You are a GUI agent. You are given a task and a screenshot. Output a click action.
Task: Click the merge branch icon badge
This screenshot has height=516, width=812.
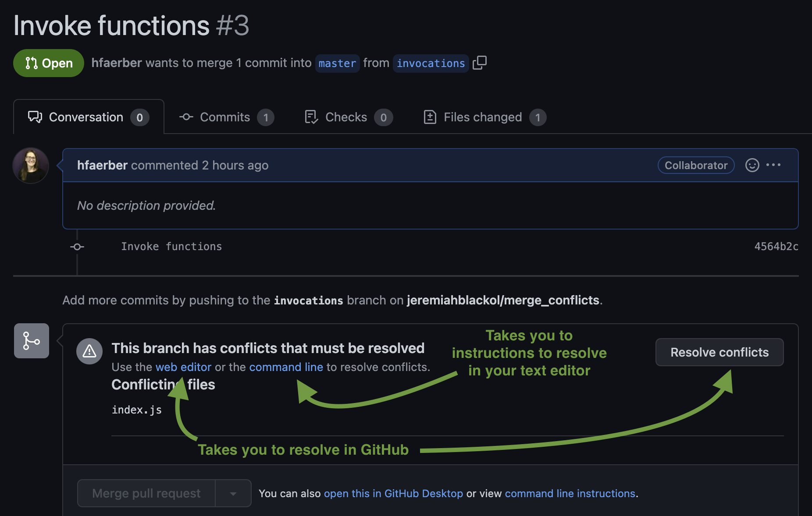click(x=32, y=341)
